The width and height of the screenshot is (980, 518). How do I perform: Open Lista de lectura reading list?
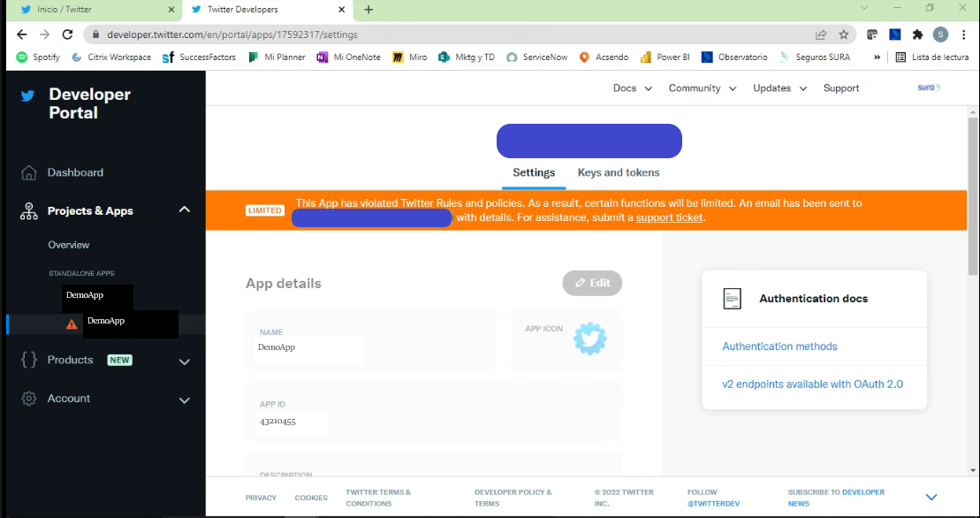pyautogui.click(x=932, y=57)
